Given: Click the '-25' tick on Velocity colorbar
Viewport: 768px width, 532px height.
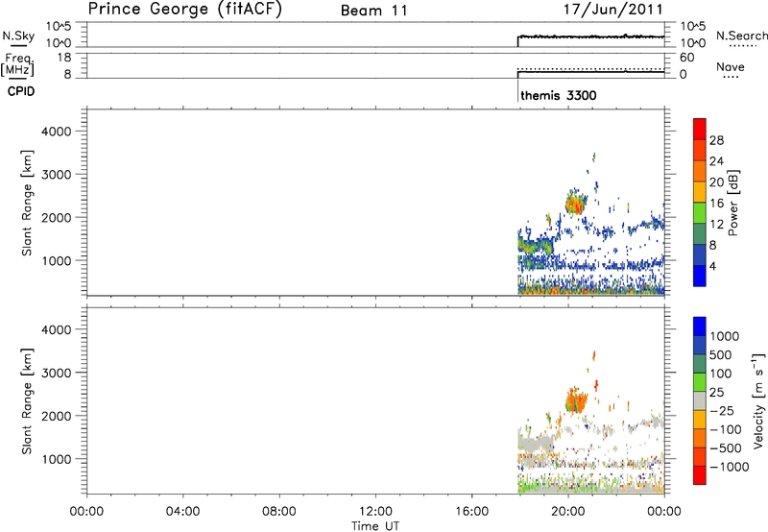Looking at the screenshot, I should (x=722, y=411).
